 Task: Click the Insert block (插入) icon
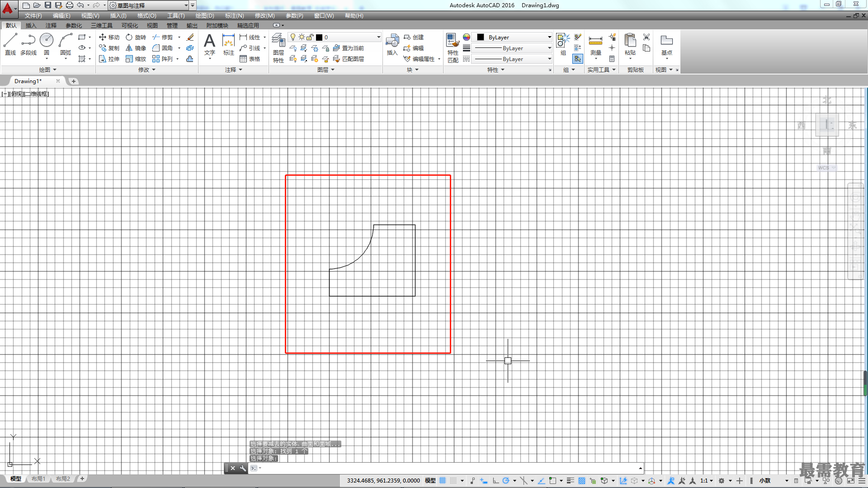[x=392, y=44]
